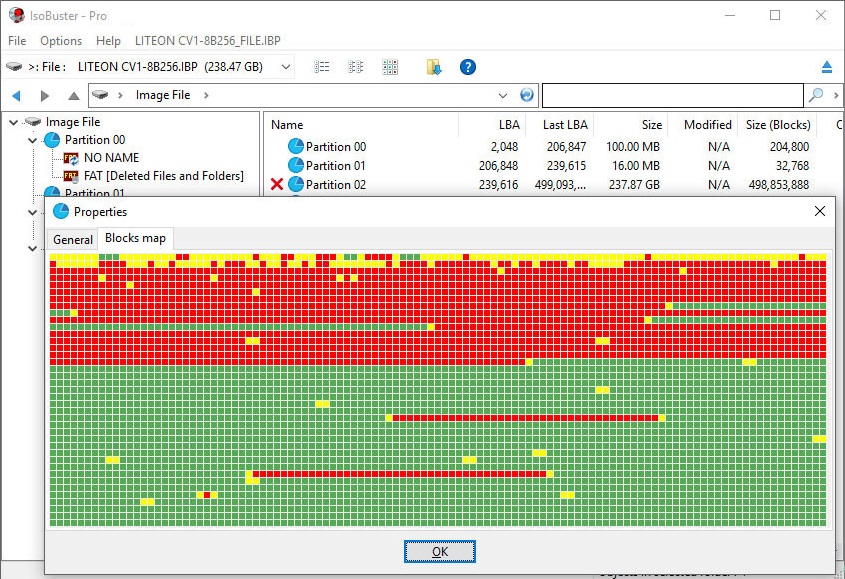Switch to the General tab in Properties
This screenshot has width=845, height=579.
(73, 240)
